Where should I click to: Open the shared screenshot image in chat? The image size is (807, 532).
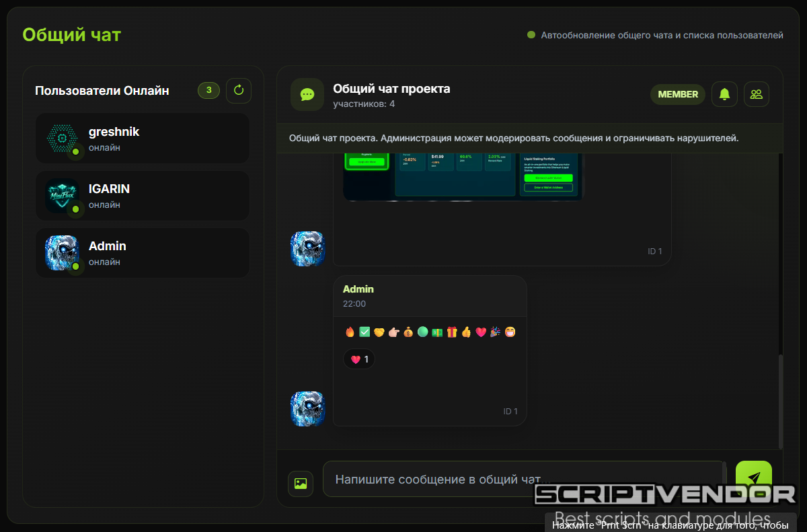tap(463, 176)
